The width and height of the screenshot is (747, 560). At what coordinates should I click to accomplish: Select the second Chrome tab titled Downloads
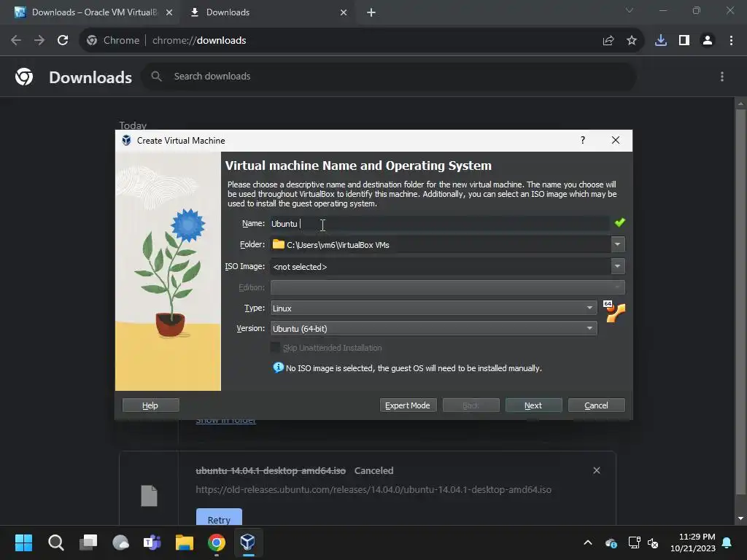(x=267, y=12)
